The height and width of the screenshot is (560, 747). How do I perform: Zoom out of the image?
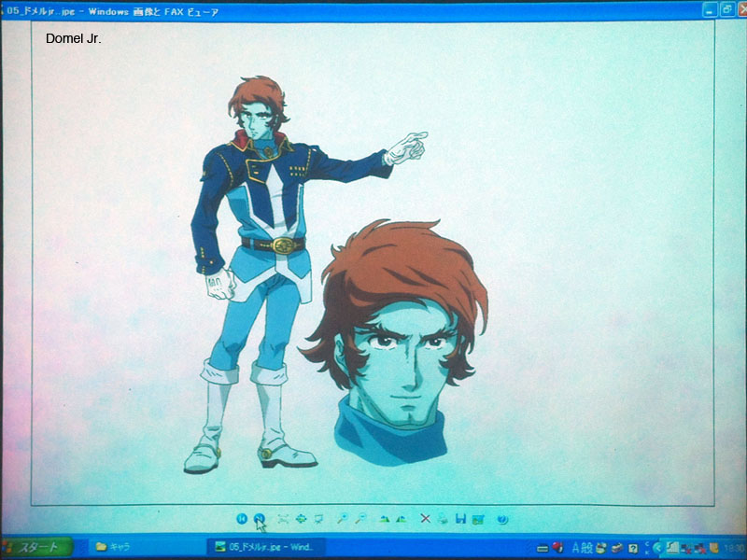pos(359,519)
